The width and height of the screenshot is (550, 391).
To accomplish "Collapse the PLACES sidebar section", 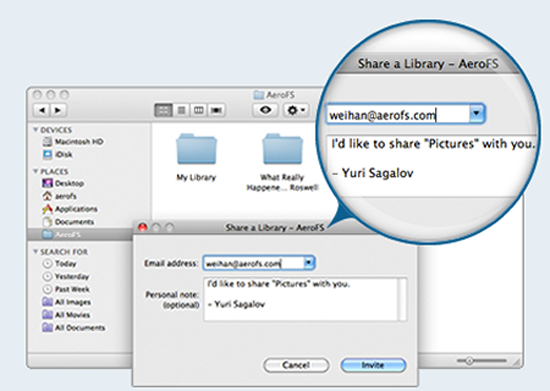I will 35,171.
